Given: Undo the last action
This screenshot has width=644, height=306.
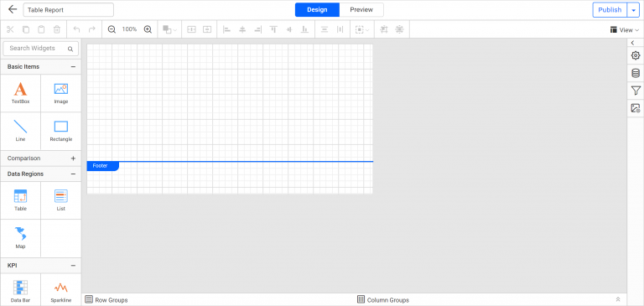Looking at the screenshot, I should click(x=76, y=29).
